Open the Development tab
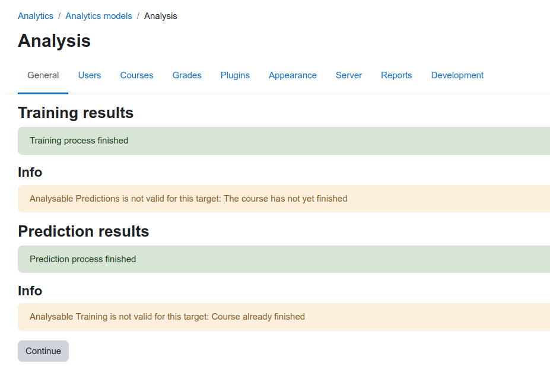 pos(457,75)
